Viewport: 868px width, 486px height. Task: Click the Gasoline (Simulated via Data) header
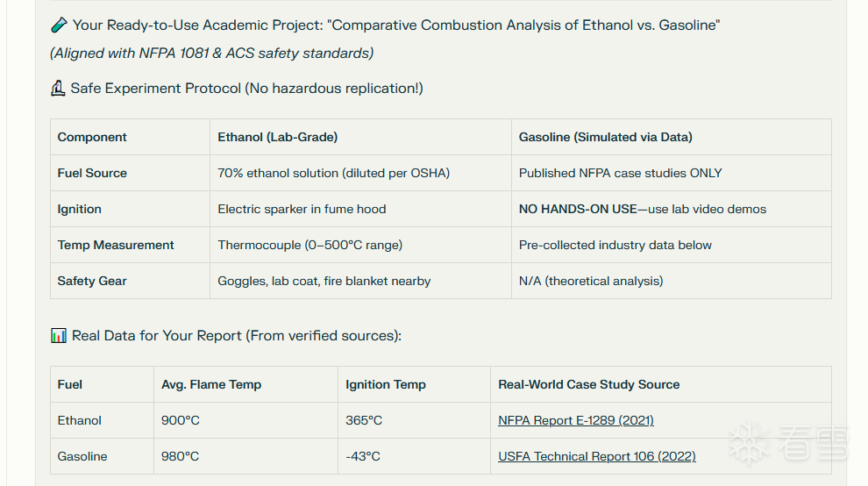click(605, 137)
